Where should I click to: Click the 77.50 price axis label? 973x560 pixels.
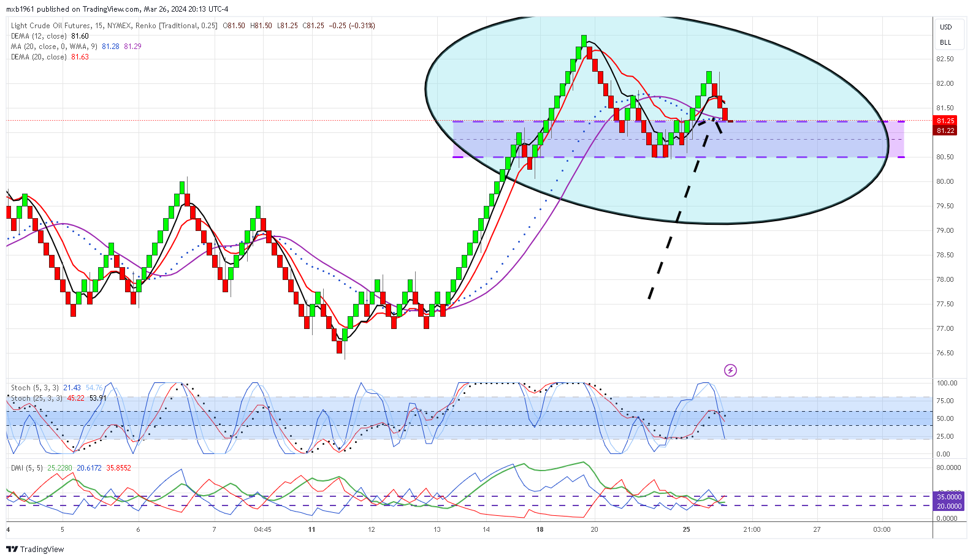click(x=945, y=304)
